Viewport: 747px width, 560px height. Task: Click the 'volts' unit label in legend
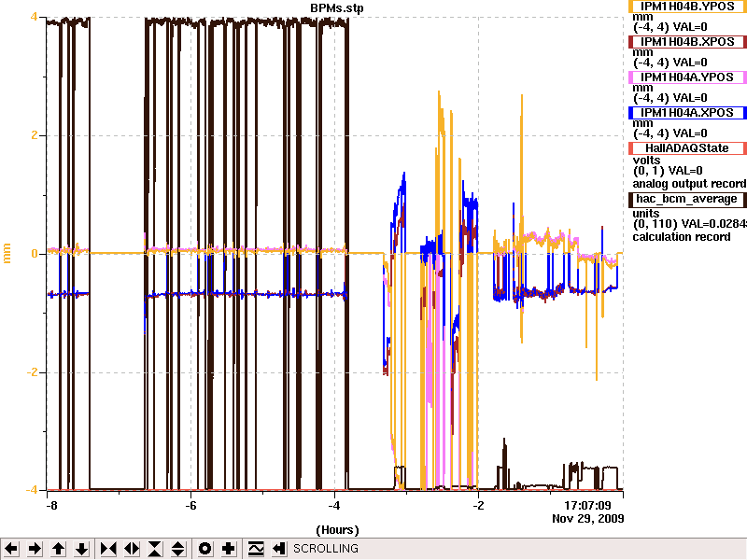(646, 161)
